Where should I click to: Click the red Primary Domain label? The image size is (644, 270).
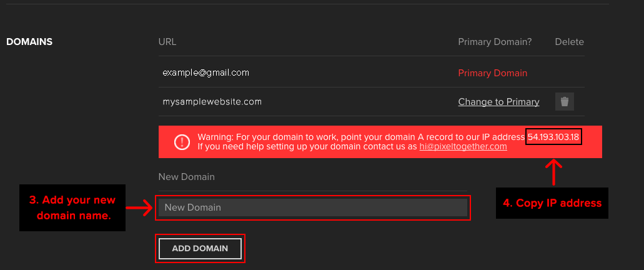[492, 73]
